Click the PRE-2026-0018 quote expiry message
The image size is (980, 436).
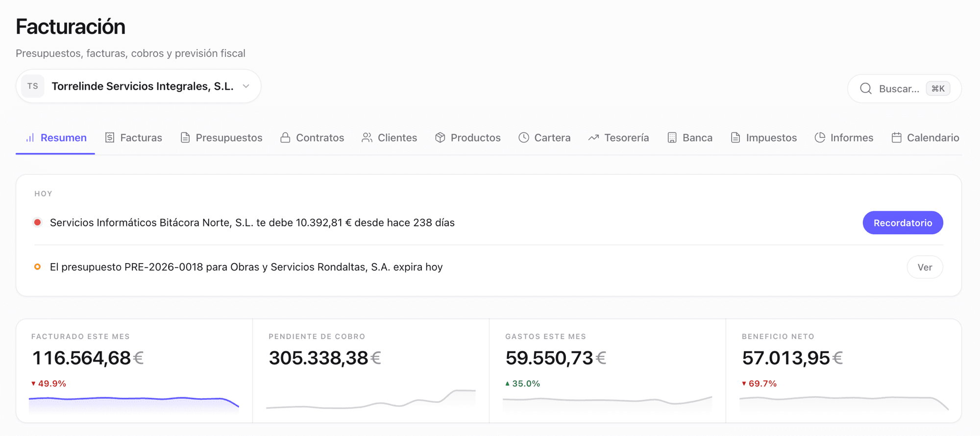(246, 267)
